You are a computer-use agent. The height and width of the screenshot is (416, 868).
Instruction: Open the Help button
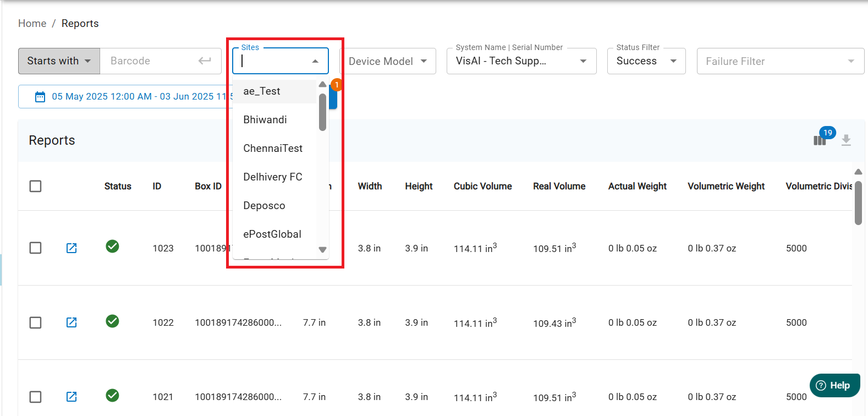(x=835, y=385)
